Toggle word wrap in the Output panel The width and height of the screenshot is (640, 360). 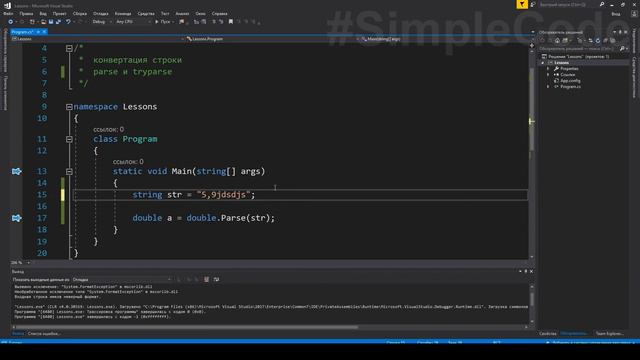216,280
